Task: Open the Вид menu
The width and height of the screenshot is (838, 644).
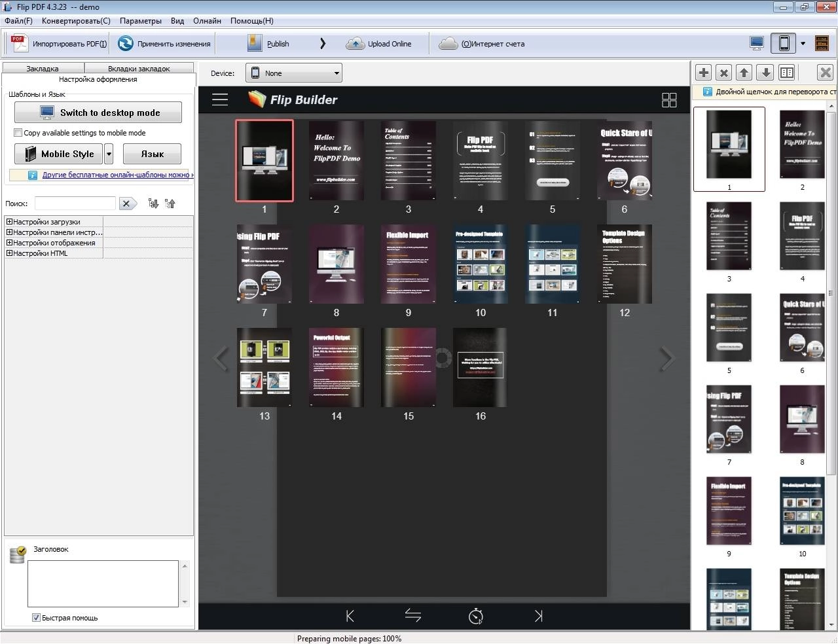Action: tap(177, 21)
